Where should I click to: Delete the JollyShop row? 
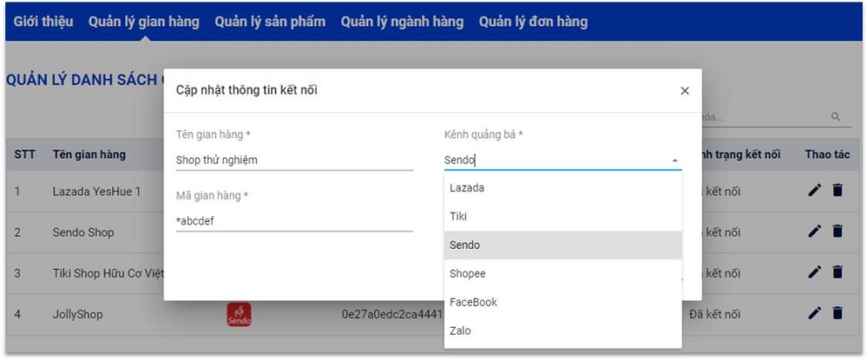click(x=838, y=313)
